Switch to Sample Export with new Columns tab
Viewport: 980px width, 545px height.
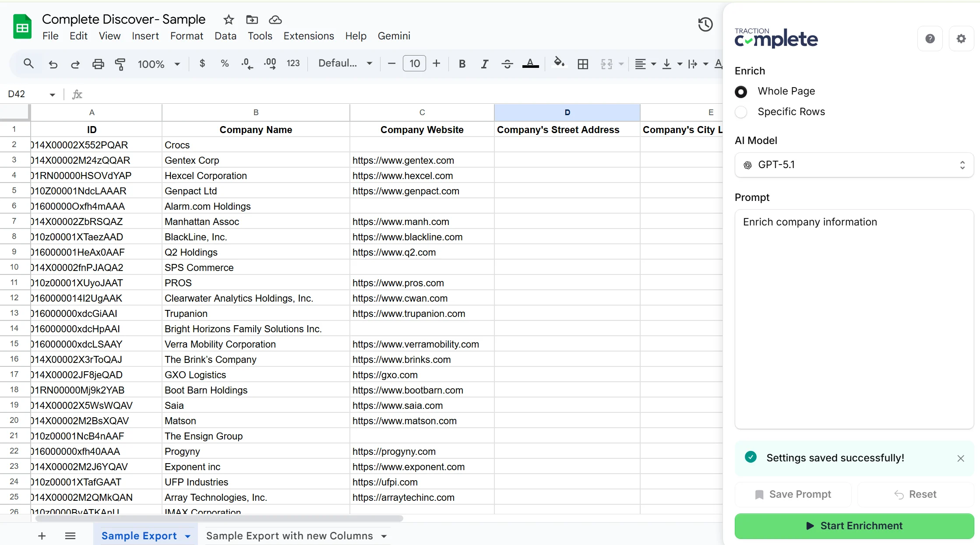(x=289, y=536)
